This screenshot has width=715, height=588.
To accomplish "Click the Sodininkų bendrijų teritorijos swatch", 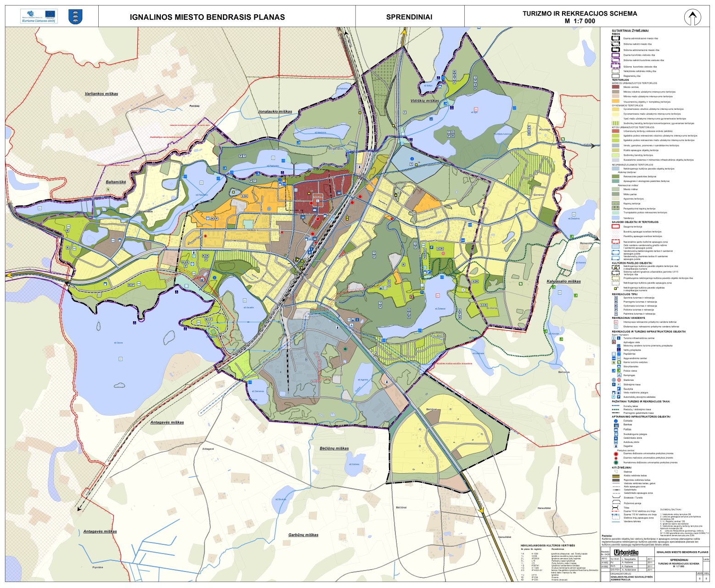I will [x=616, y=155].
